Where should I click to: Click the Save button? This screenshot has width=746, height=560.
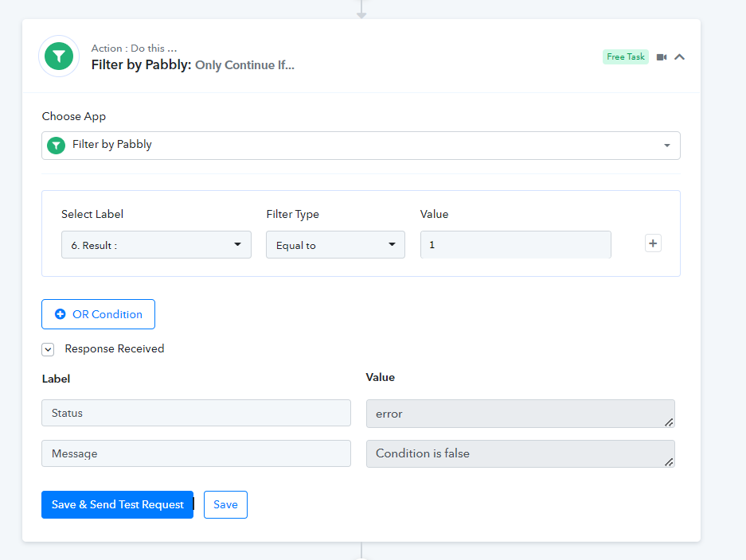pyautogui.click(x=225, y=504)
